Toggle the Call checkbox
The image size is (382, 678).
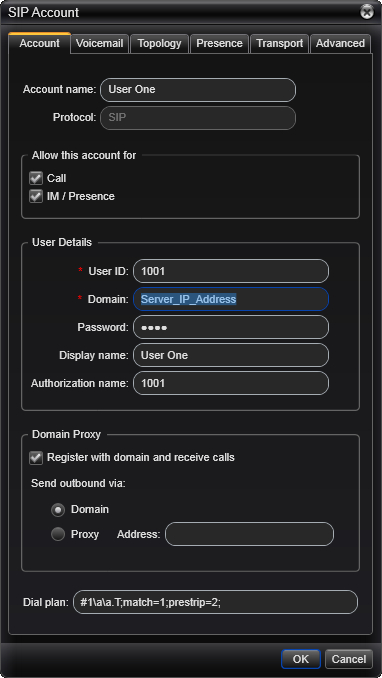[x=36, y=178]
